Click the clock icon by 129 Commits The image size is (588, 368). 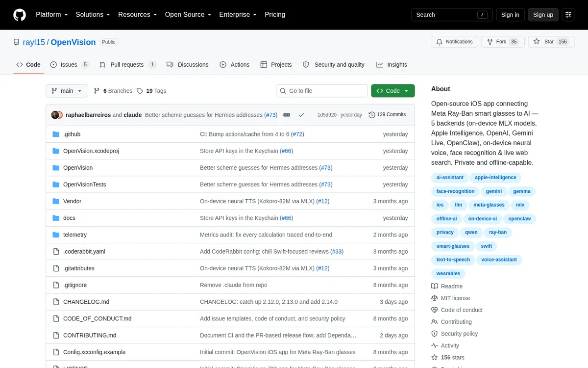click(372, 115)
